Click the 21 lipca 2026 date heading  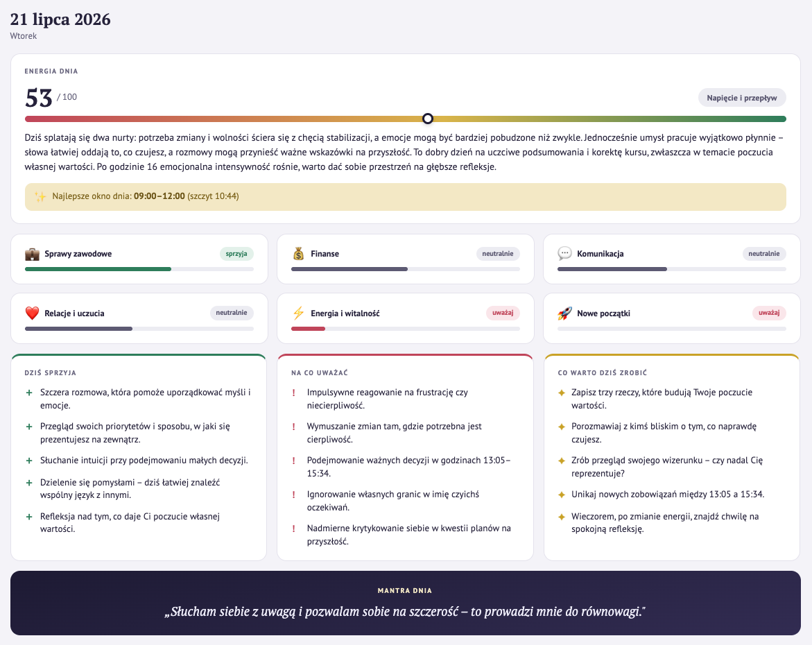[x=60, y=19]
